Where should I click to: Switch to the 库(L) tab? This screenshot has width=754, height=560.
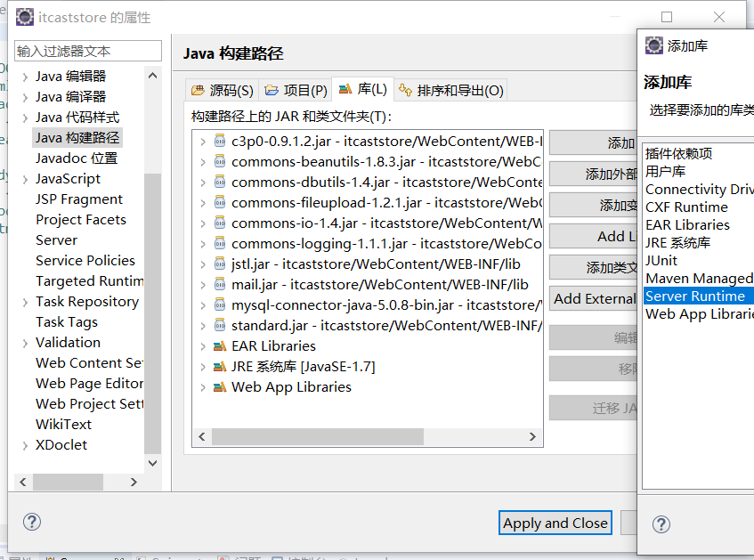[363, 89]
